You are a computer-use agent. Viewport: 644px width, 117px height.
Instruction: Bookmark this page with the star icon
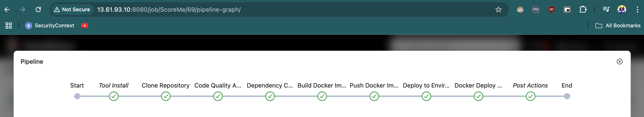499,10
